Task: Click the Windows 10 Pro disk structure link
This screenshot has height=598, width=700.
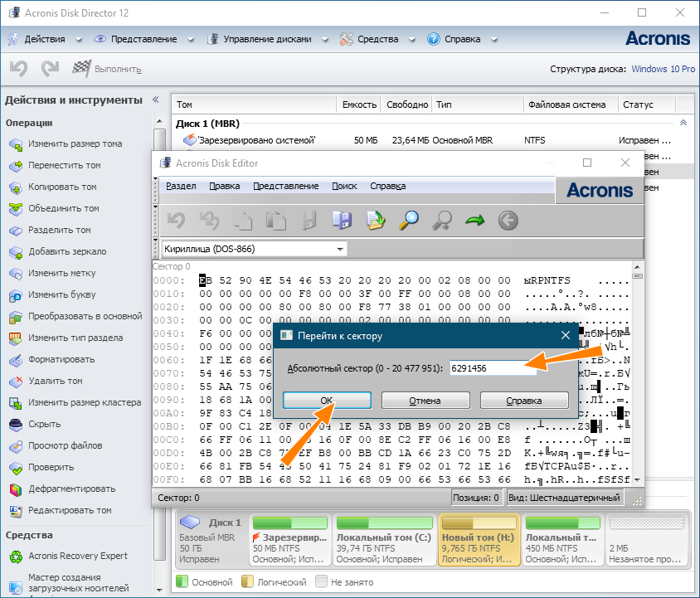Action: 663,69
